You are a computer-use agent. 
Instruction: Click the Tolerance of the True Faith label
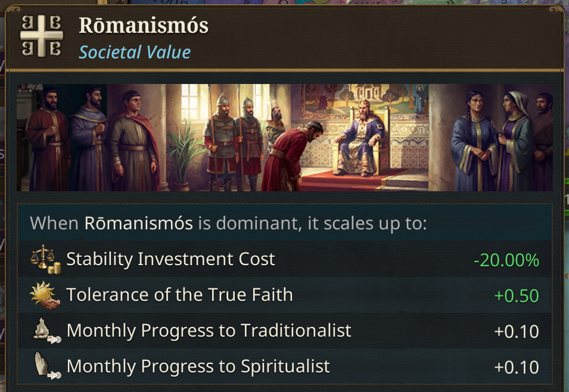[x=179, y=295]
